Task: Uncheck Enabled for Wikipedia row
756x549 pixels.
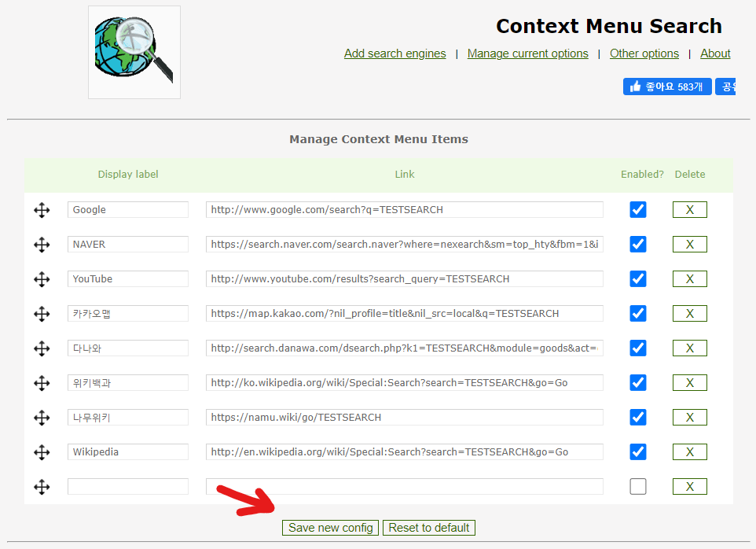Action: [638, 452]
